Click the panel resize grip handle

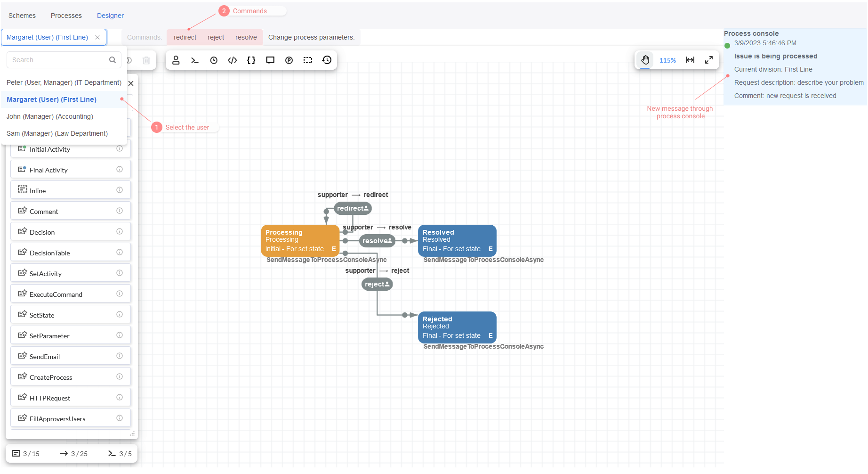[132, 433]
